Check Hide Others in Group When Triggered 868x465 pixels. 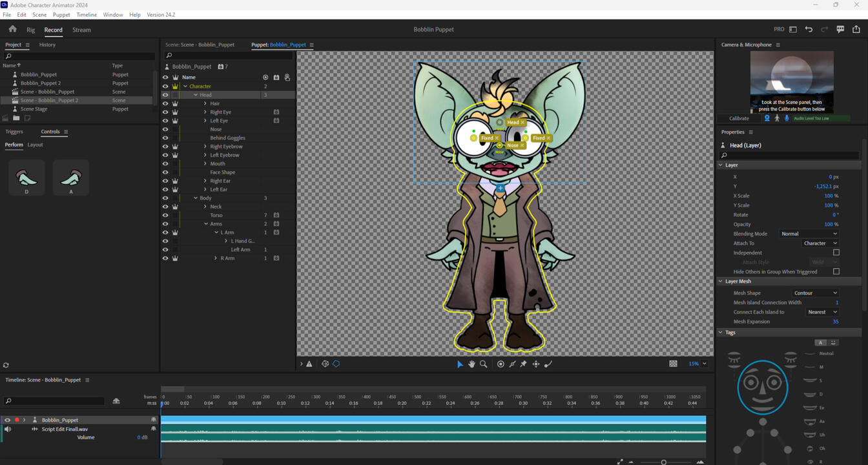(x=836, y=272)
